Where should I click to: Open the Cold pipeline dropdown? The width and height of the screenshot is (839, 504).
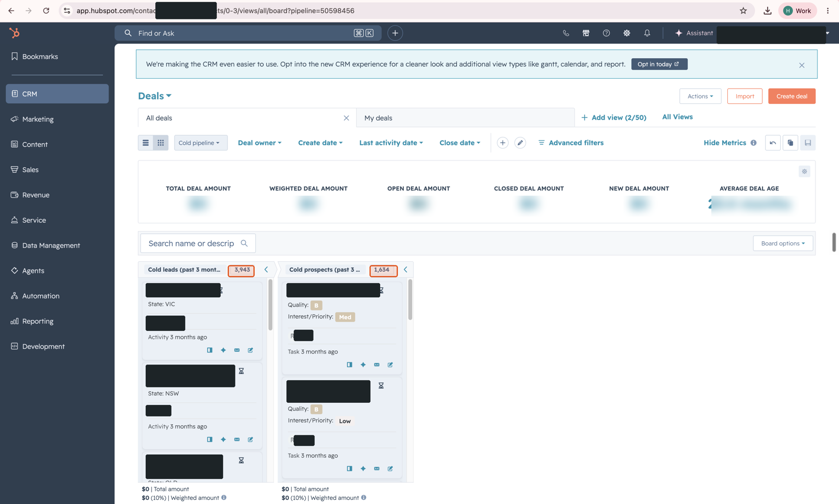click(x=200, y=143)
